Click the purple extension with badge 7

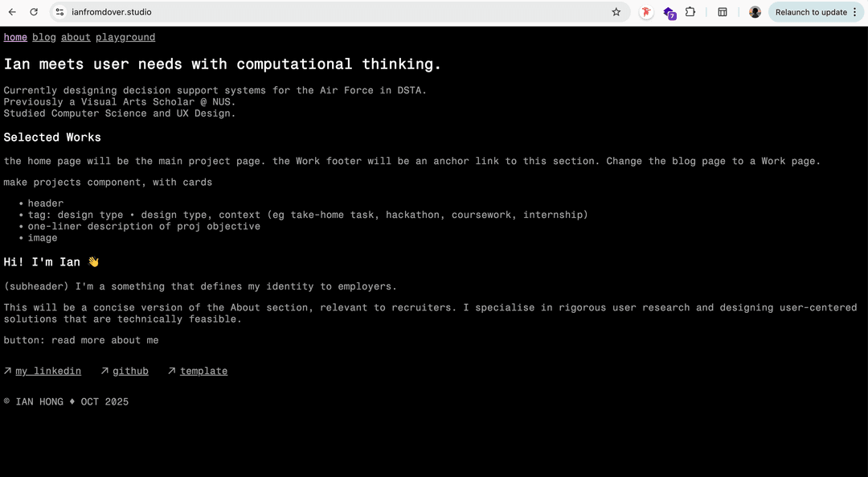coord(669,13)
